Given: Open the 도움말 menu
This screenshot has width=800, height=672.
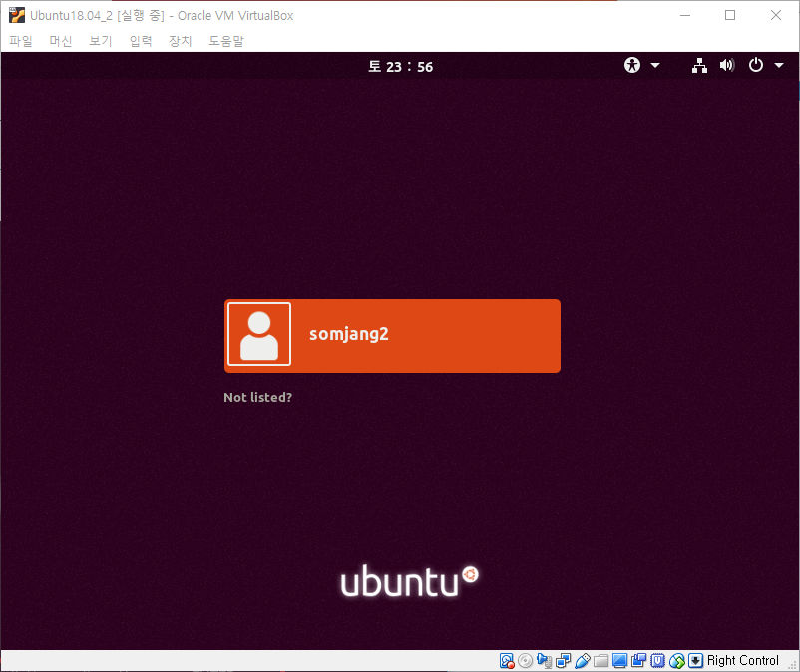Looking at the screenshot, I should coord(226,41).
